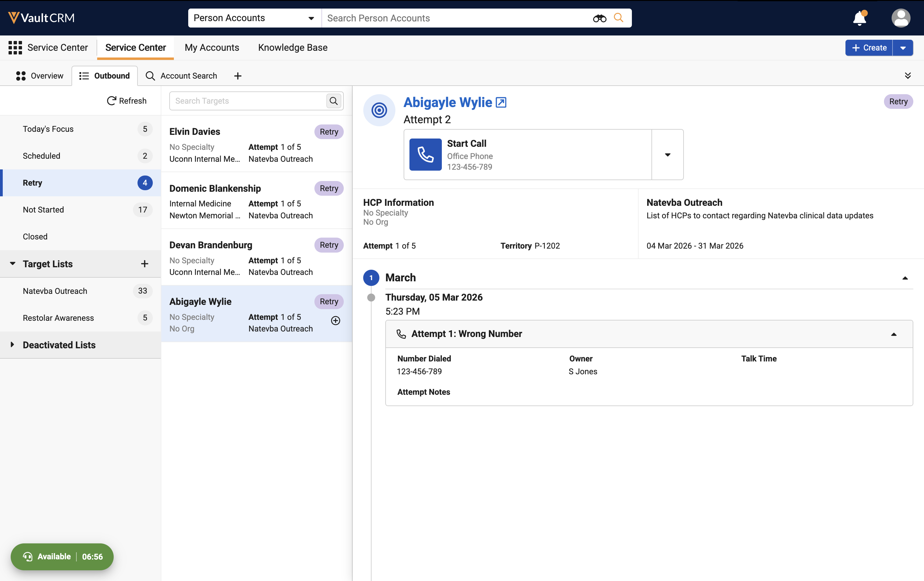The width and height of the screenshot is (924, 581).
Task: Select the Outbound subtab
Action: click(x=105, y=76)
